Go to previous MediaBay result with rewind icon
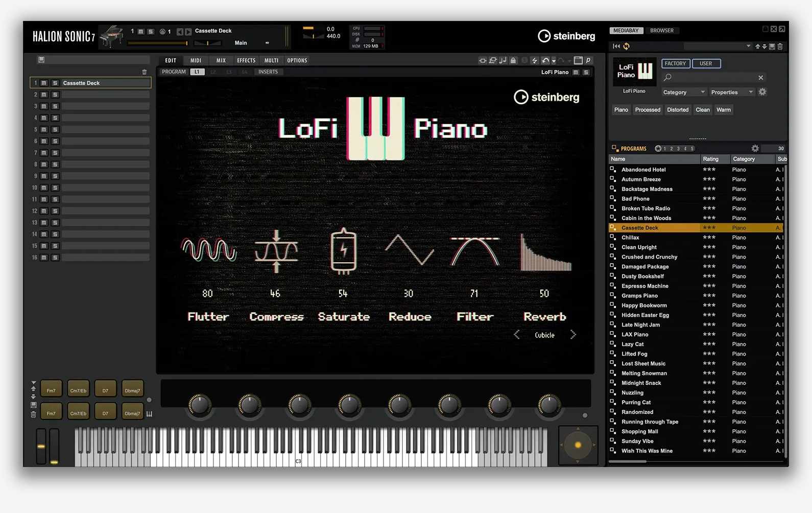Image resolution: width=812 pixels, height=513 pixels. [x=616, y=46]
